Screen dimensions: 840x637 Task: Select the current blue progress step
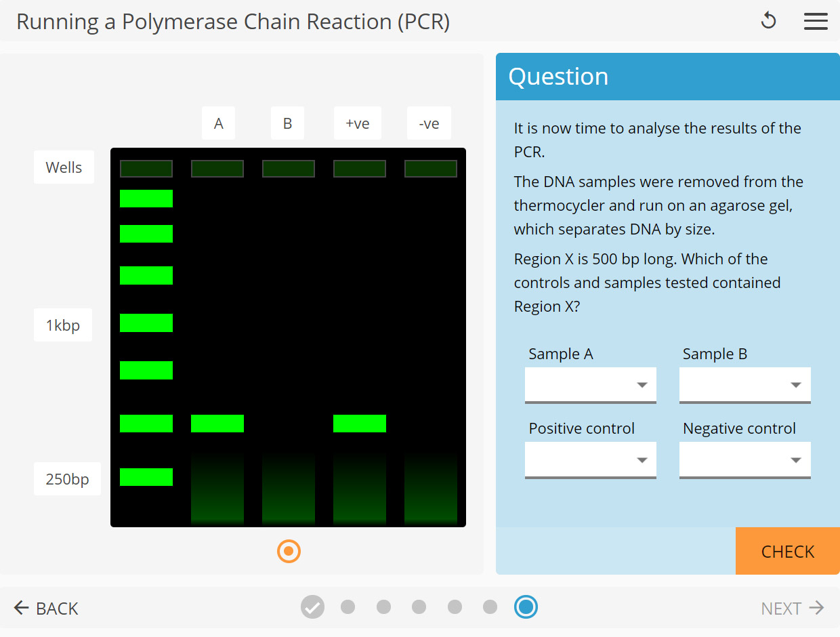click(526, 607)
